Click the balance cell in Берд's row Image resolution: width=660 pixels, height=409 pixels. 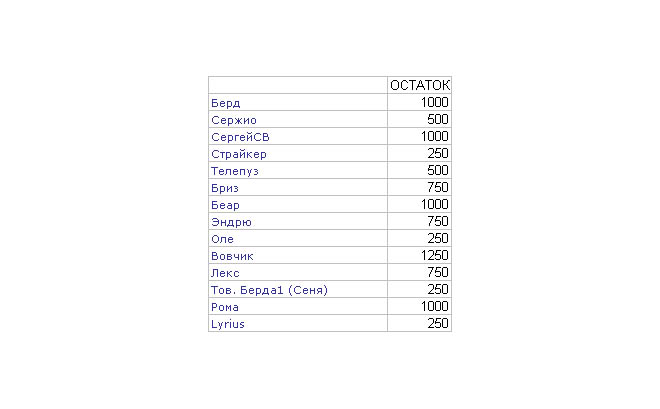pyautogui.click(x=434, y=103)
